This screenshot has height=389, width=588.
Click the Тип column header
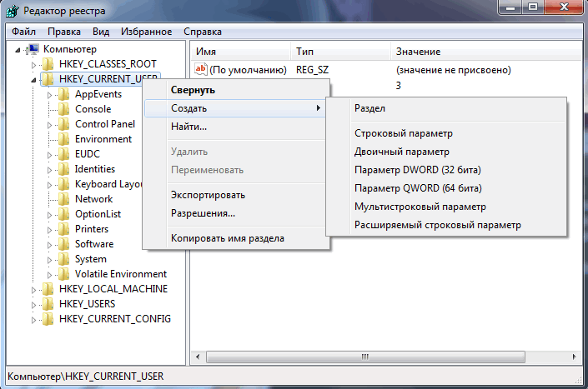pyautogui.click(x=305, y=52)
